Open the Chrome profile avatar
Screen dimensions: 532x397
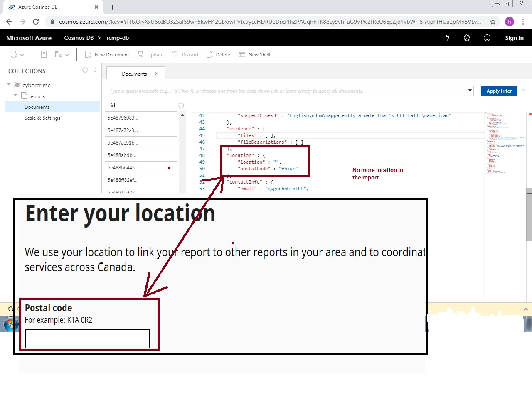pos(510,22)
